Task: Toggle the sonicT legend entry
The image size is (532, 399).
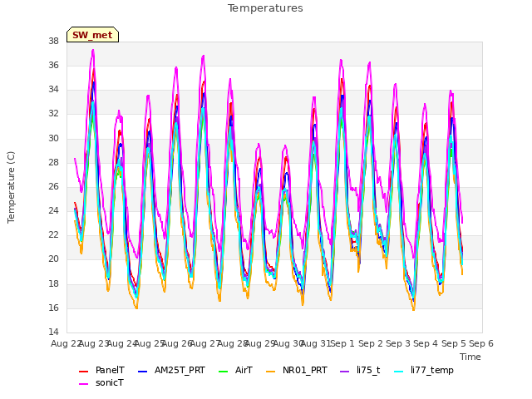Action: click(x=101, y=382)
